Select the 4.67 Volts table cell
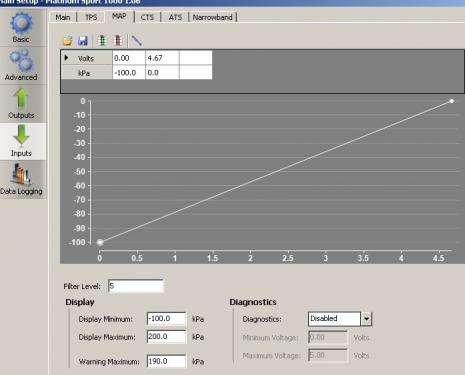The width and height of the screenshot is (465, 375). pyautogui.click(x=162, y=58)
